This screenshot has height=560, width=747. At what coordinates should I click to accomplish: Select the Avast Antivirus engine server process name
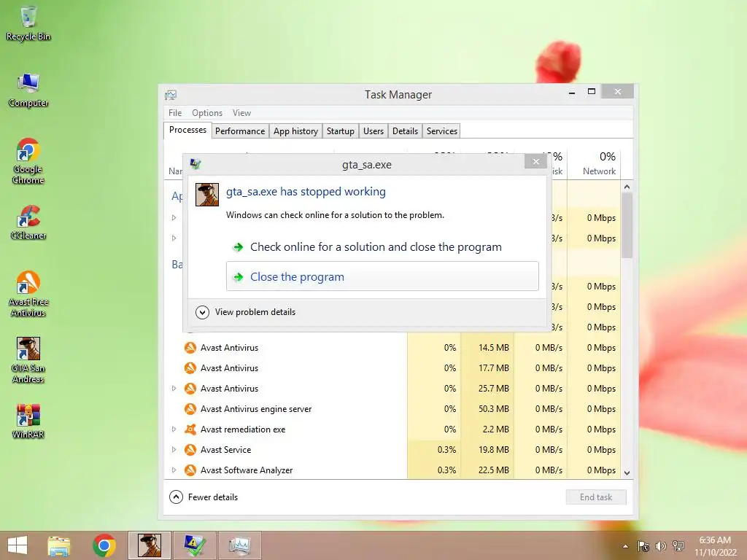[256, 409]
